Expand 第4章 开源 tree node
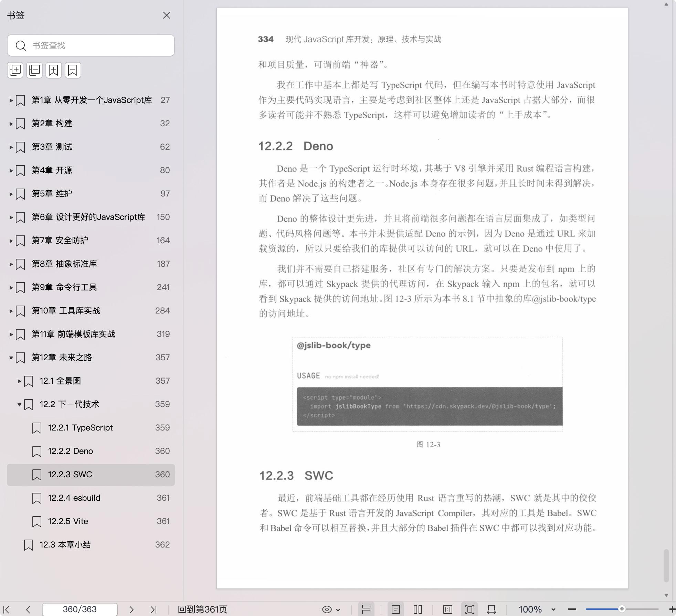The height and width of the screenshot is (616, 676). coord(11,171)
